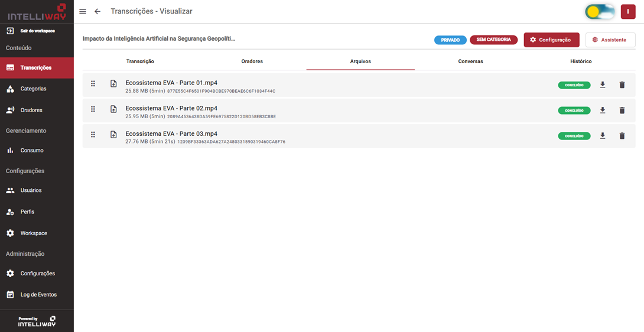
Task: Click the PRIVADO visibility badge
Action: pyautogui.click(x=450, y=40)
